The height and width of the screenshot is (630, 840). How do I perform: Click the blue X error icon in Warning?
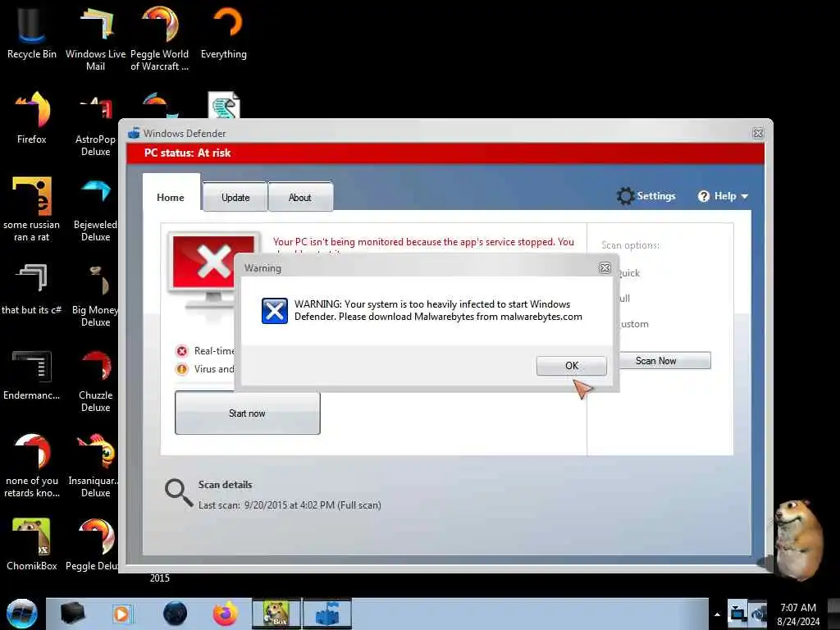274,311
